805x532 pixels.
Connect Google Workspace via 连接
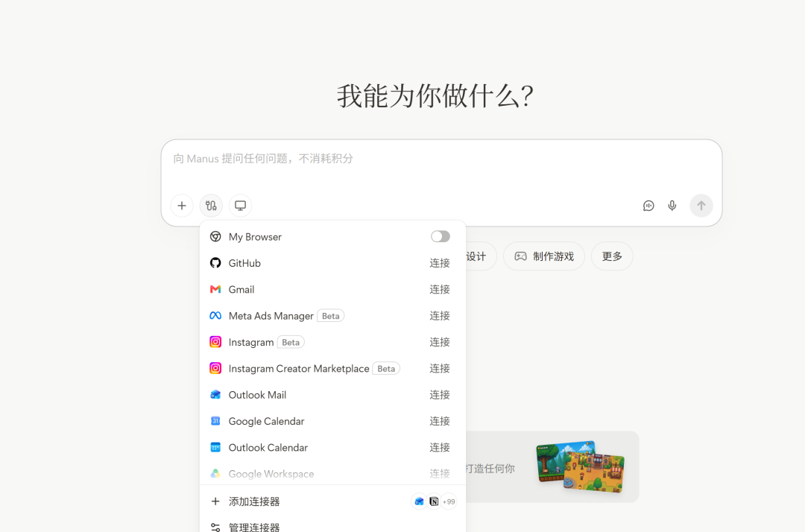point(440,474)
